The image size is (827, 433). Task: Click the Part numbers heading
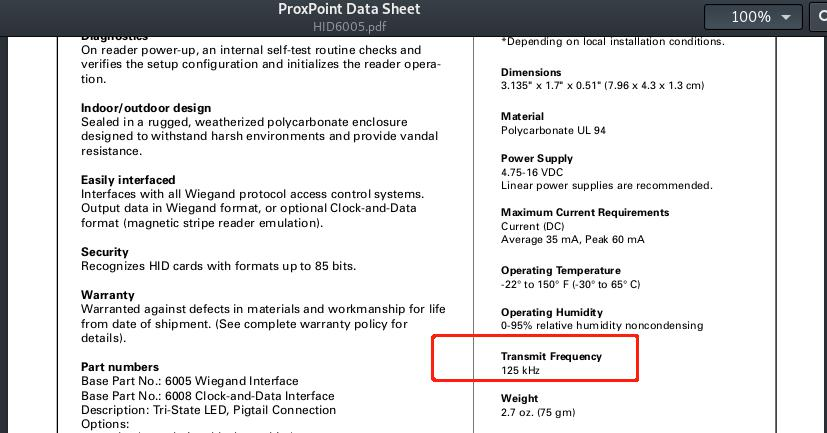pyautogui.click(x=120, y=367)
